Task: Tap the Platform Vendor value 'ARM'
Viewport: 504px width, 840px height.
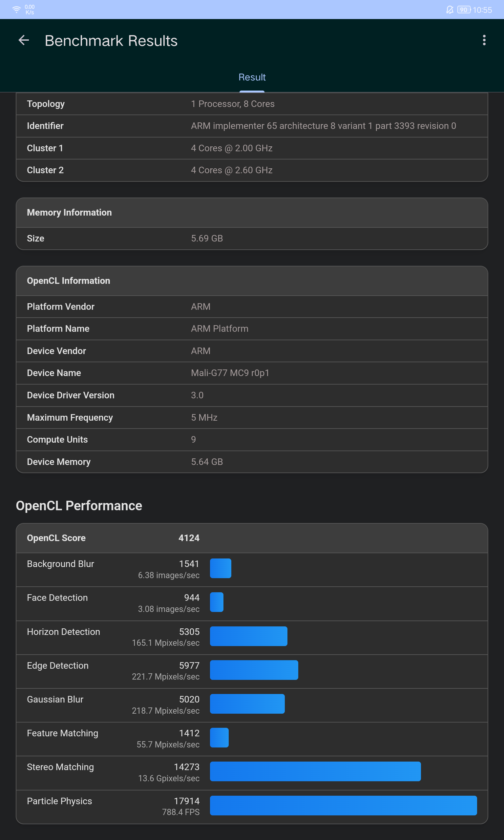Action: 201,306
